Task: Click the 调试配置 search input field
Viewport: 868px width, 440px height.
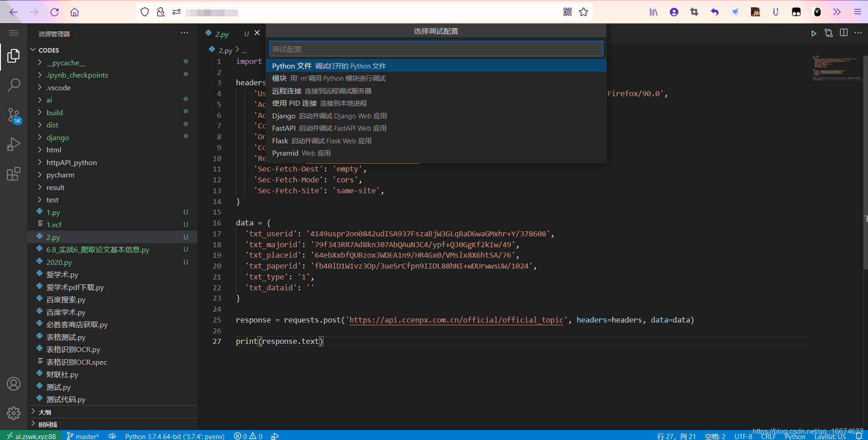Action: click(x=436, y=49)
